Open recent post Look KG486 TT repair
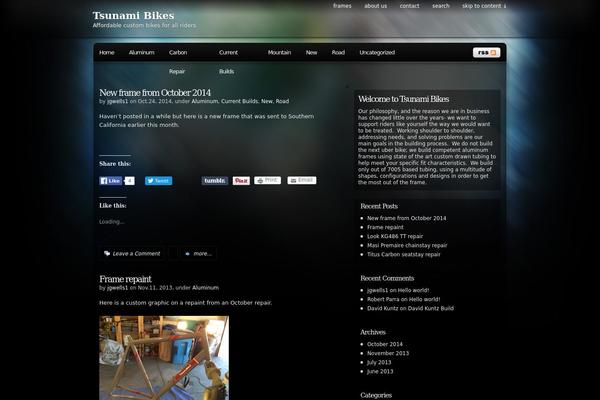Viewport: 600px width, 400px height. [x=395, y=236]
